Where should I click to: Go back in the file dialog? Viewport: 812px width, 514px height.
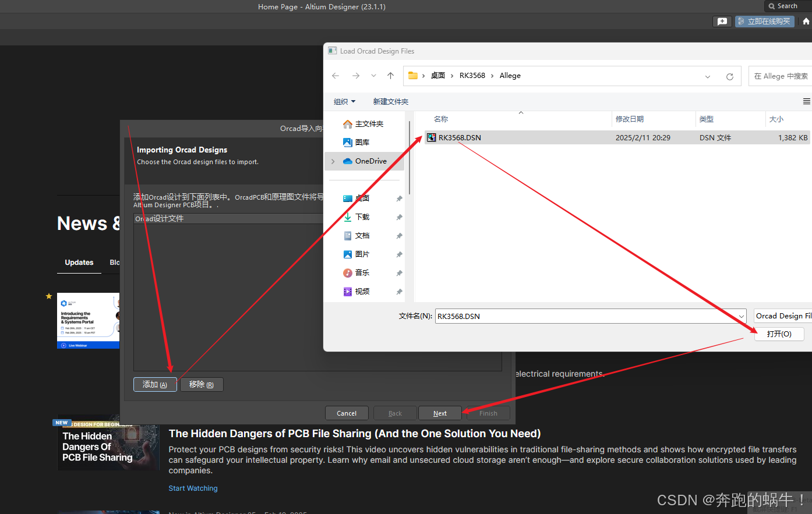pyautogui.click(x=336, y=76)
